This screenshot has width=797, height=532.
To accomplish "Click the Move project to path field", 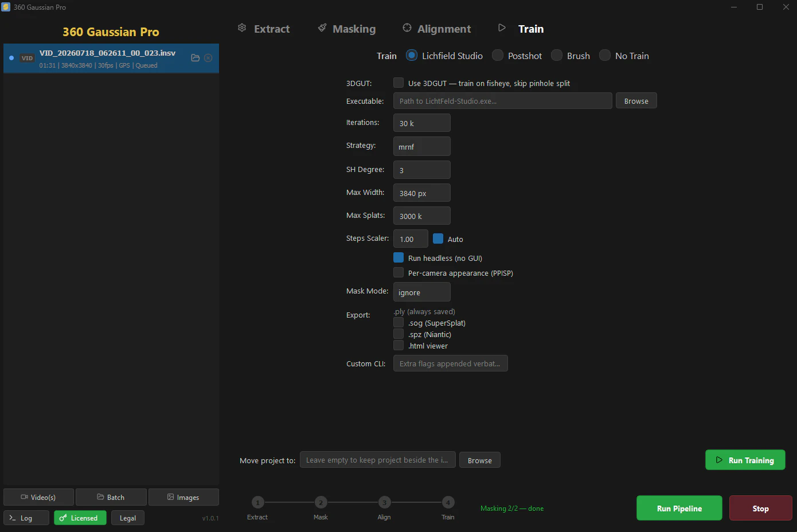I will (378, 460).
